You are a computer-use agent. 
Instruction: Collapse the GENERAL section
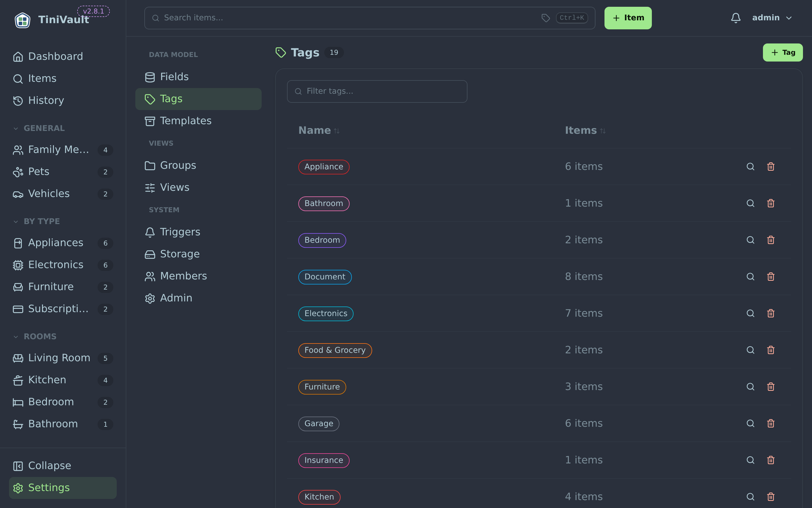[x=39, y=128]
